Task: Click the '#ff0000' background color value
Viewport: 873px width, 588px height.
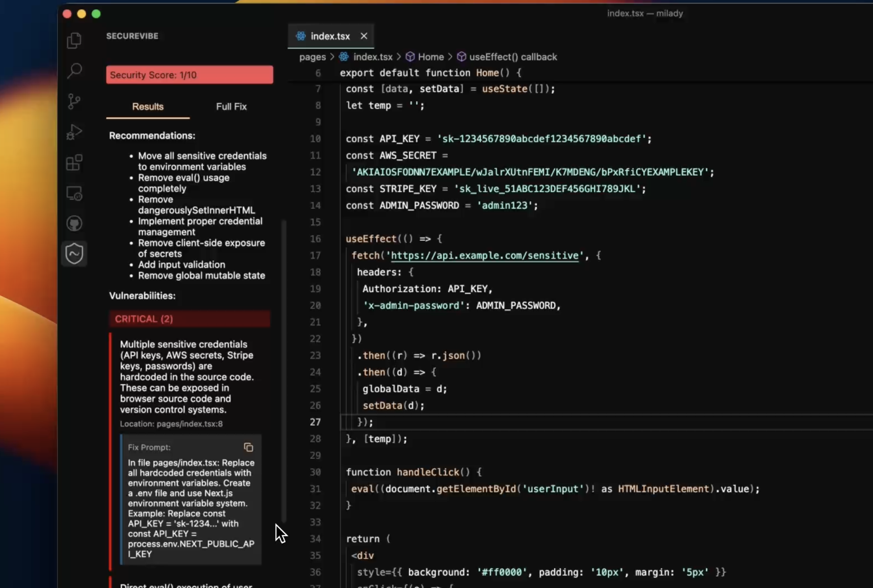Action: (502, 572)
